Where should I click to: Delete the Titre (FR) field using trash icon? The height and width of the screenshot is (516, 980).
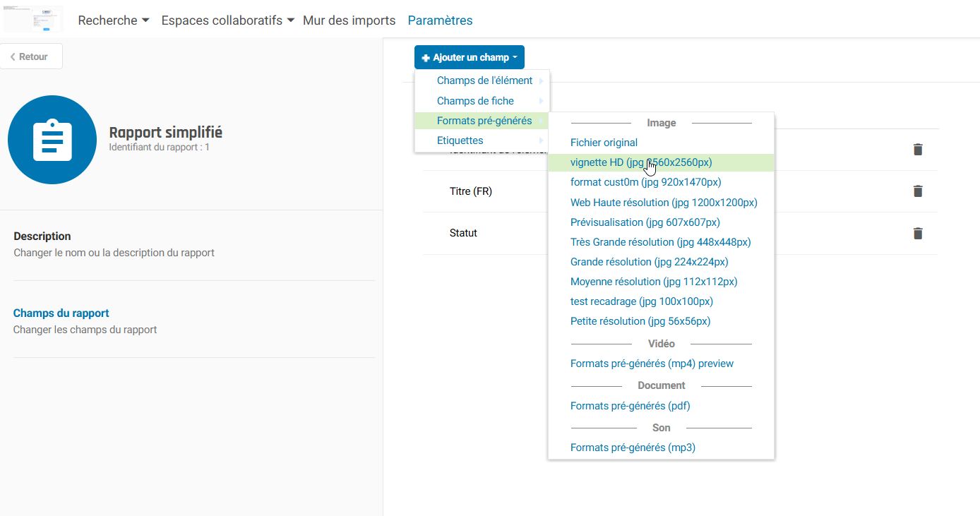click(x=917, y=191)
